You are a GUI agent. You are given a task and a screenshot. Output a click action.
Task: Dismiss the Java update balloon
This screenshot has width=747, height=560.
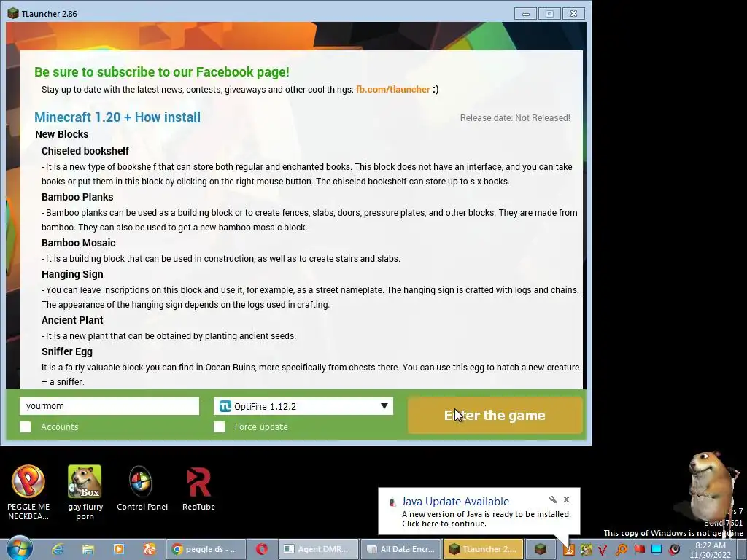[x=566, y=499]
